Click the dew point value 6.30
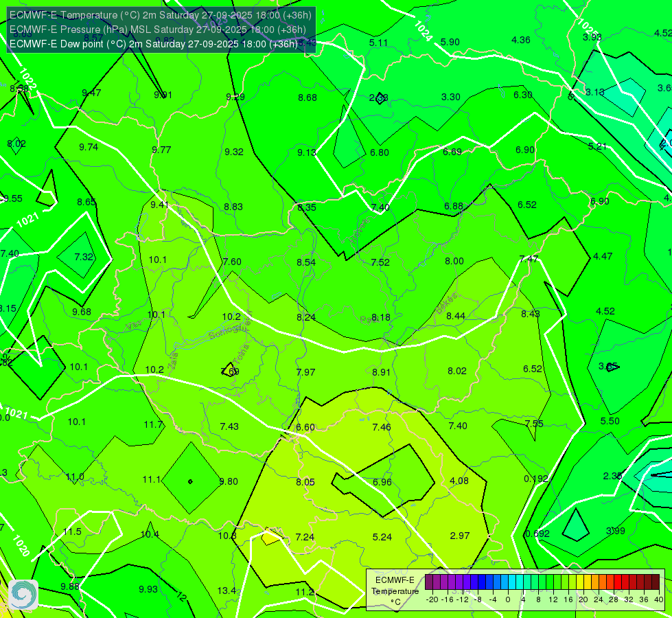The width and height of the screenshot is (672, 618). 523,95
